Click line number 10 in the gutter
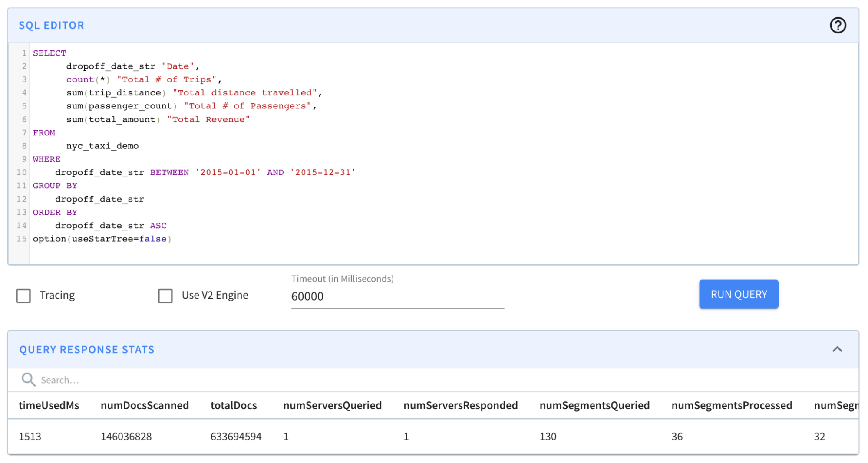868x463 pixels. click(21, 172)
